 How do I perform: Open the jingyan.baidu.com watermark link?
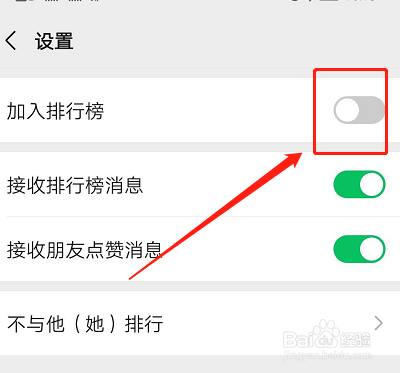tap(327, 355)
